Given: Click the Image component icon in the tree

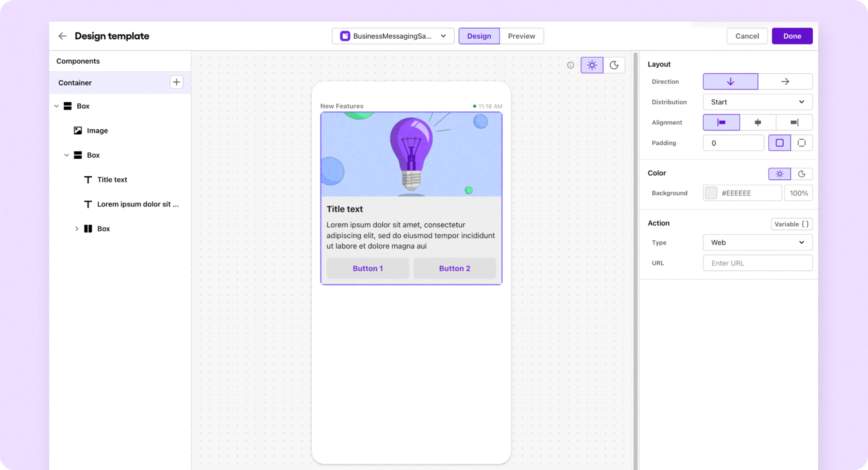Looking at the screenshot, I should click(78, 131).
